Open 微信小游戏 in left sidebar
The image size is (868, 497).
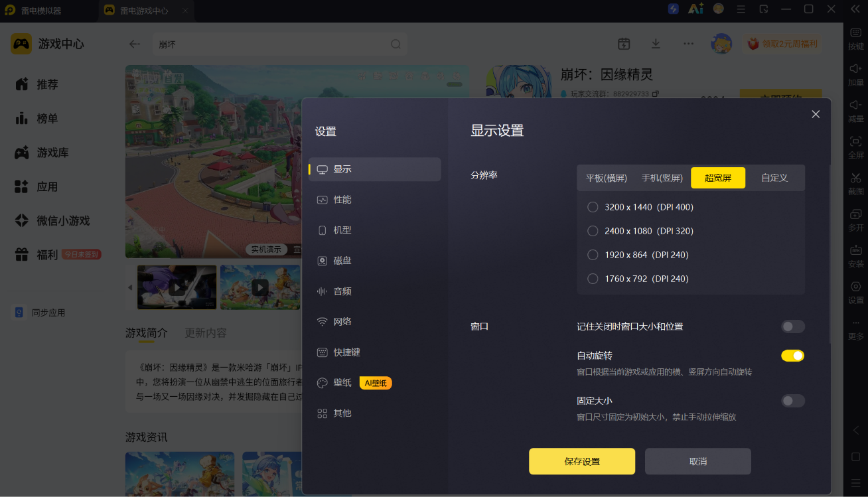click(x=52, y=221)
